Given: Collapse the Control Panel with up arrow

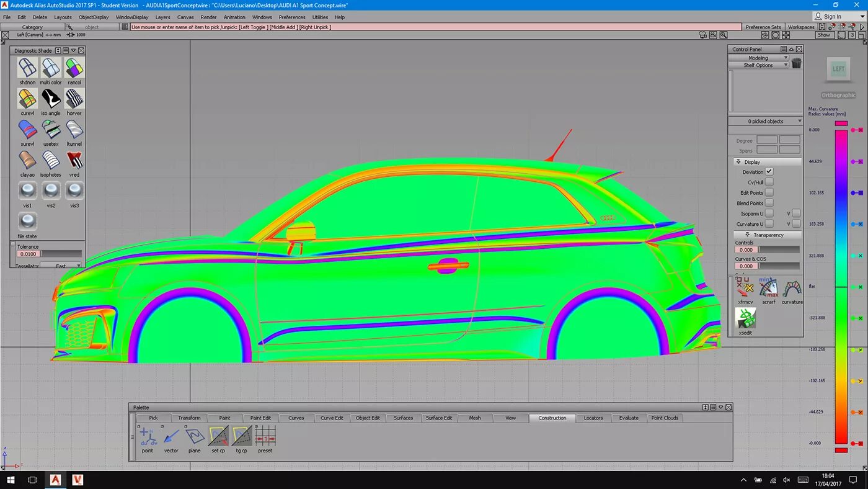Looking at the screenshot, I should (791, 49).
